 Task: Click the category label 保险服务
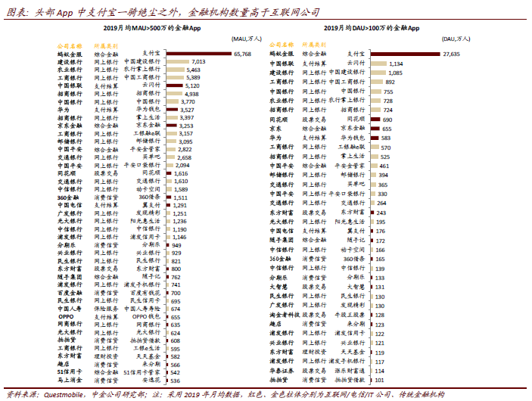click(106, 309)
